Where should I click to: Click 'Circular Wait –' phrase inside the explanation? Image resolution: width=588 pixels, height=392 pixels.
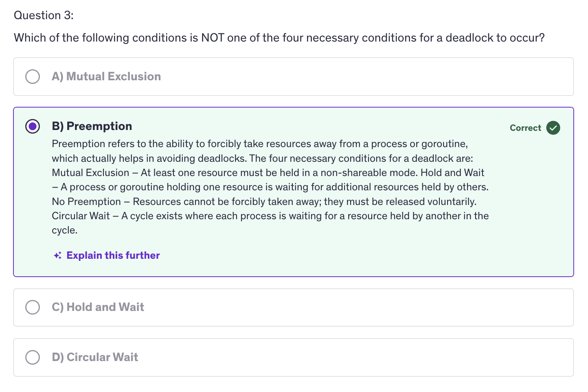tap(85, 216)
